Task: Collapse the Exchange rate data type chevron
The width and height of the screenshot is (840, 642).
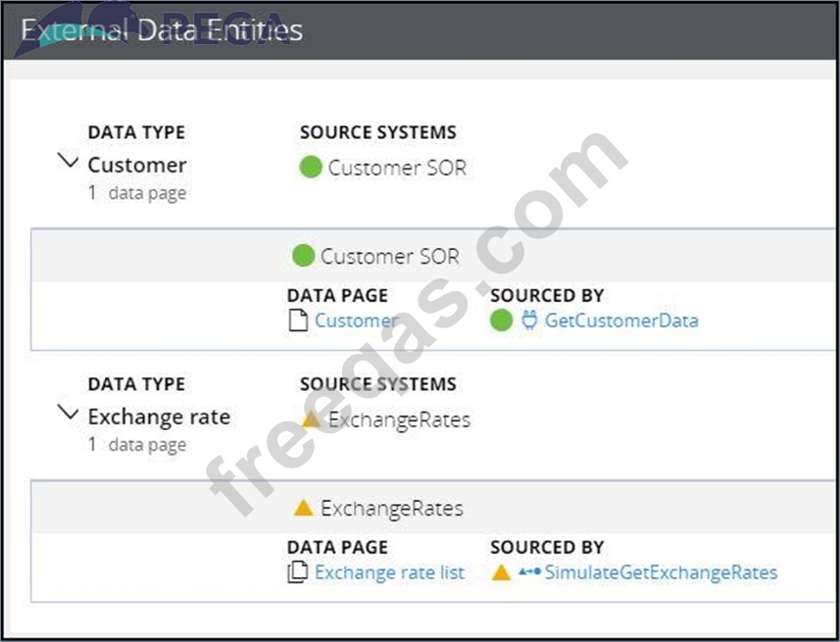Action: tap(68, 414)
